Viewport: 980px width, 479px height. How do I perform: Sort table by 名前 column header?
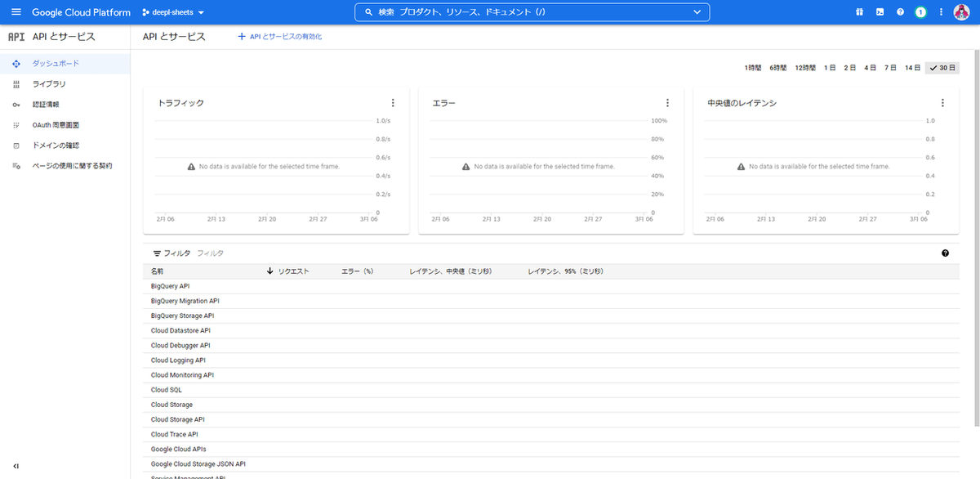[x=158, y=271]
